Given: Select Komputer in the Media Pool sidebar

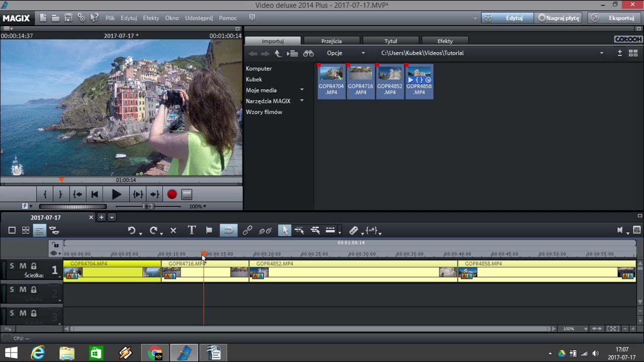Looking at the screenshot, I should (x=259, y=68).
